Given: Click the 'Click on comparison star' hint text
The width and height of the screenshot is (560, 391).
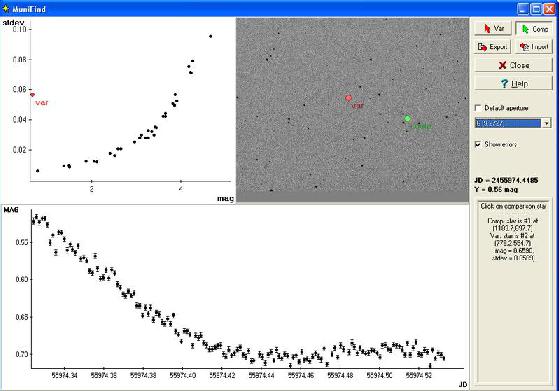Looking at the screenshot, I should (x=513, y=206).
